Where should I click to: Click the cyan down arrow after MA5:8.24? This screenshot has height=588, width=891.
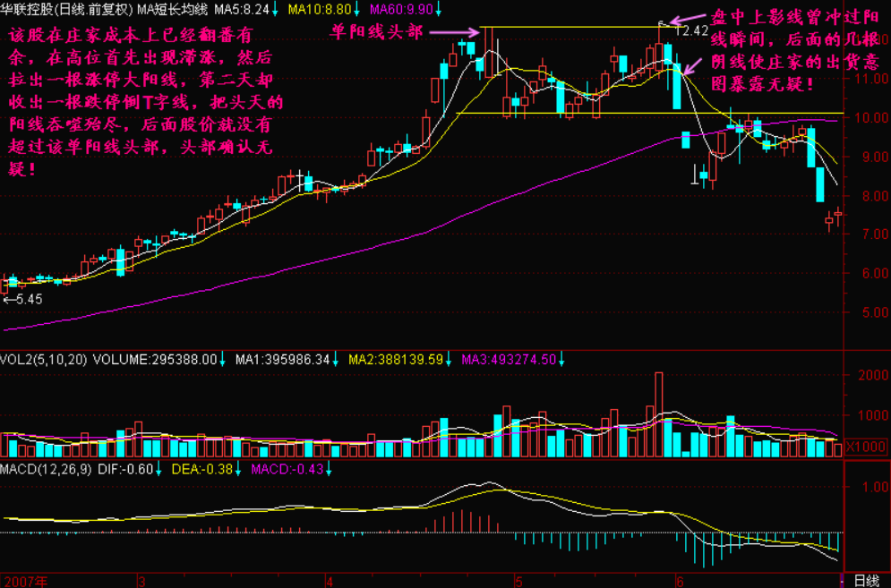[x=273, y=8]
